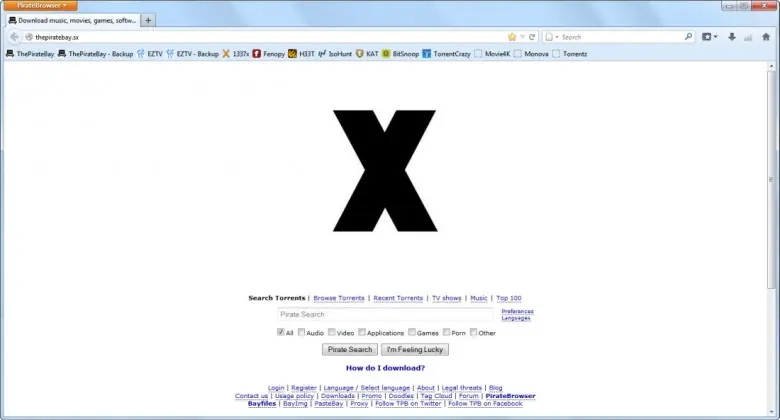This screenshot has width=780, height=420.
Task: Check the Applications checkbox
Action: [x=362, y=332]
